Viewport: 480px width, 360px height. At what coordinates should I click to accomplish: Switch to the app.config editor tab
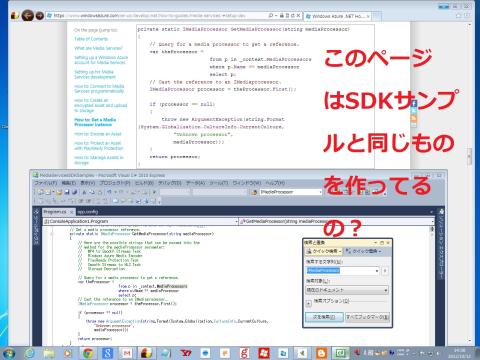coord(88,212)
